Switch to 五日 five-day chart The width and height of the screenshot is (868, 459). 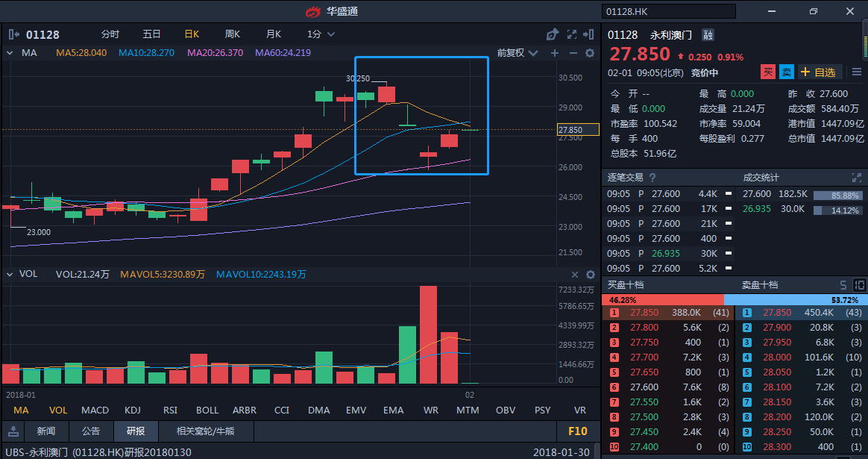151,34
